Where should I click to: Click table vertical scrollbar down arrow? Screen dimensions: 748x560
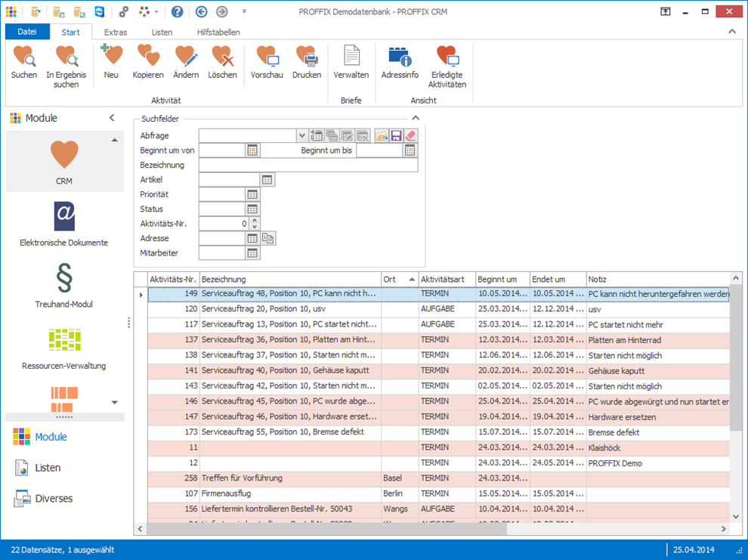pos(736,517)
